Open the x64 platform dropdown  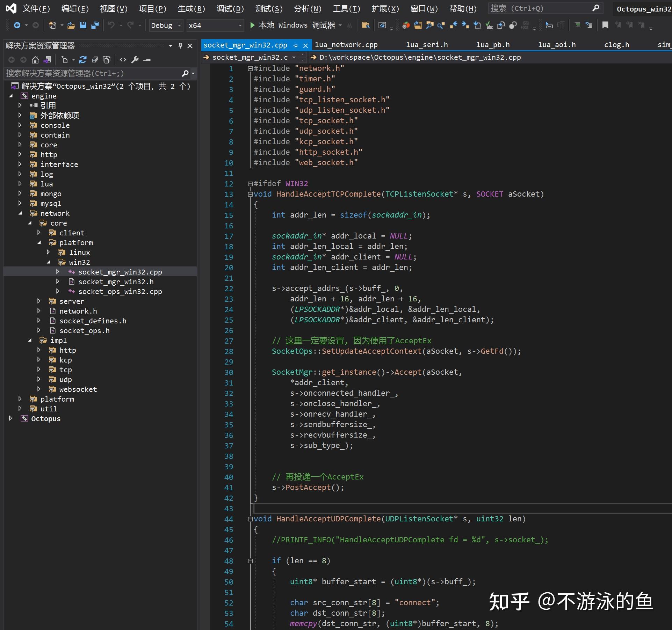215,25
